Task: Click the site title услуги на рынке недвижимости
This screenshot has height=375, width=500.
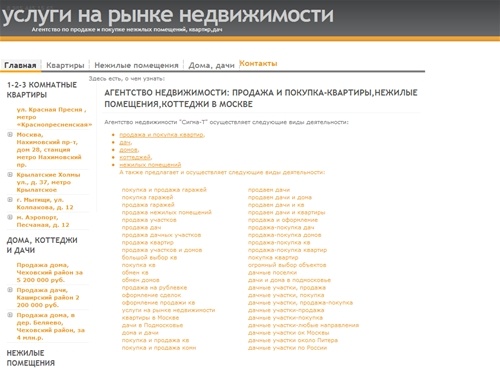Action: coord(168,15)
